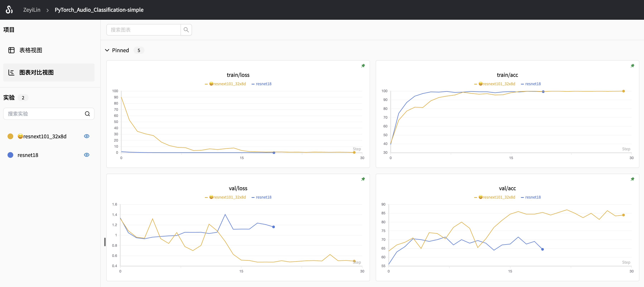Focus the 搜索图表 chart search field
Screen dimensions: 644x287
(x=143, y=30)
